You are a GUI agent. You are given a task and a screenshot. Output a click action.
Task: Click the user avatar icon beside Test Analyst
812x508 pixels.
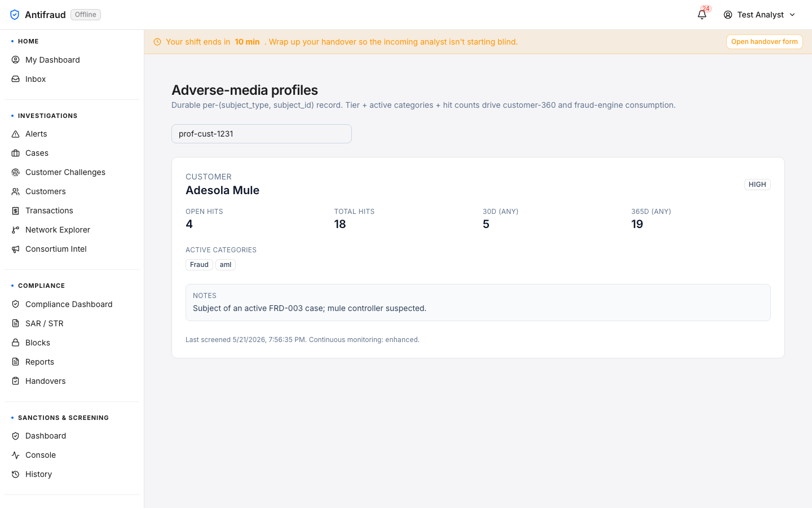(x=728, y=15)
